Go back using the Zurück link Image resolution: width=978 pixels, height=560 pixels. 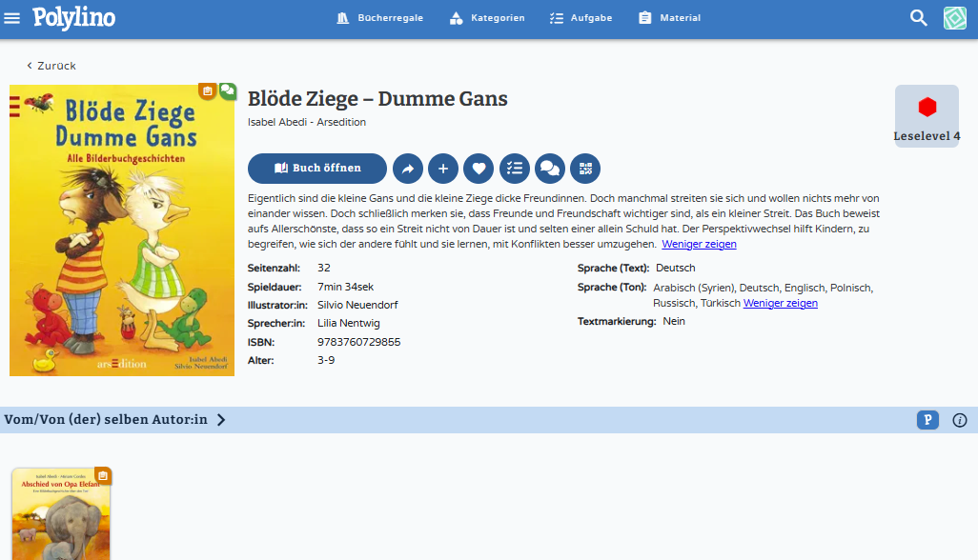click(49, 66)
